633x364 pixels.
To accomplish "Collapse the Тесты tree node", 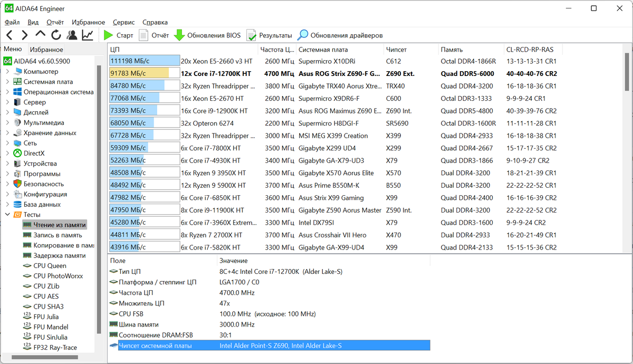I will (x=7, y=215).
